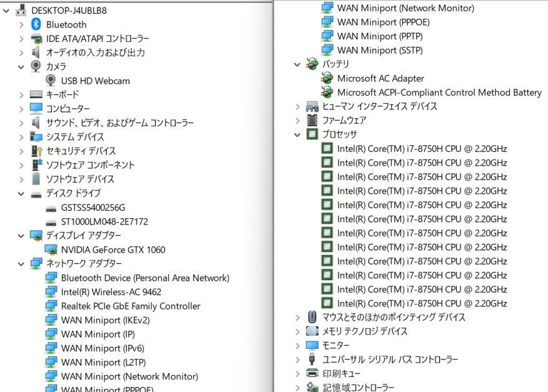The width and height of the screenshot is (548, 392).
Task: Click the NVIDIA GeForce GTX 1060 icon
Action: 51,249
